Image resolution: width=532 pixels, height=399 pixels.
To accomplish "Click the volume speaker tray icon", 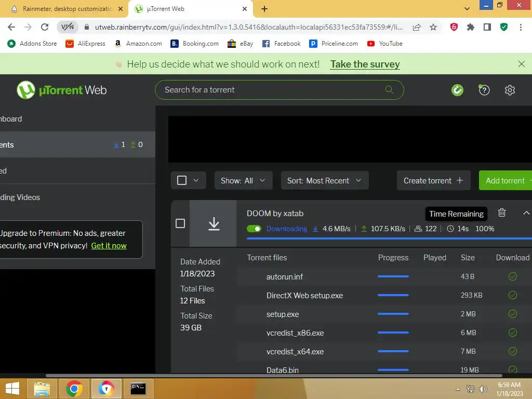I will (x=483, y=389).
